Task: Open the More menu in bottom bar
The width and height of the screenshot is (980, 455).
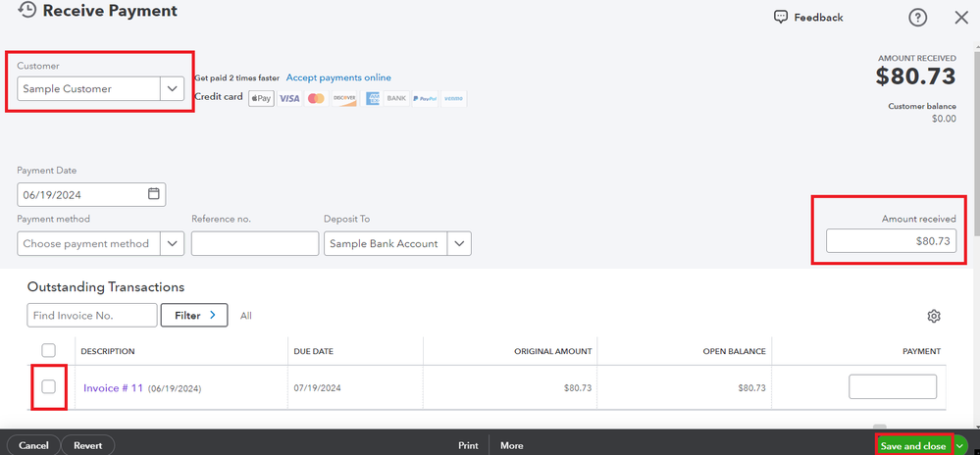Action: [512, 445]
